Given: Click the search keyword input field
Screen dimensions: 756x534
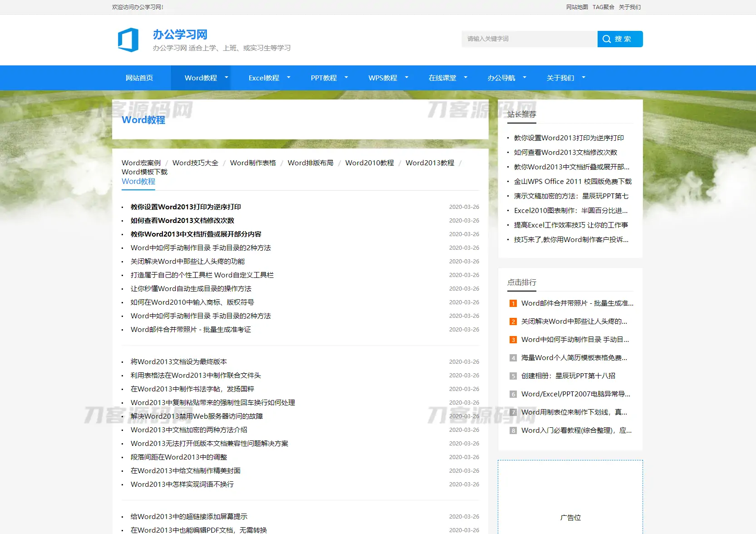Looking at the screenshot, I should pyautogui.click(x=529, y=39).
